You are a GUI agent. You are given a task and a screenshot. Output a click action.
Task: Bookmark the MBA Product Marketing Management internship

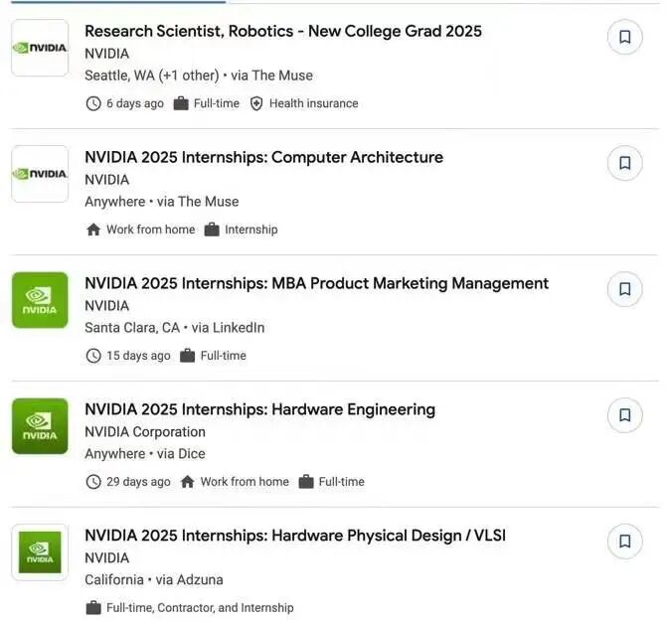point(624,289)
